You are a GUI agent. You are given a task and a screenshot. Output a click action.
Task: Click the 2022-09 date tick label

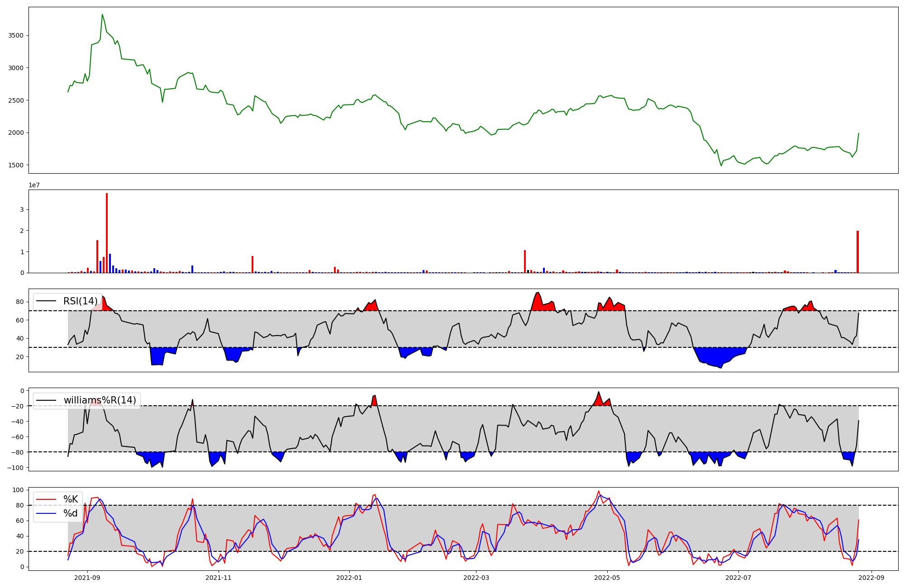[872, 578]
